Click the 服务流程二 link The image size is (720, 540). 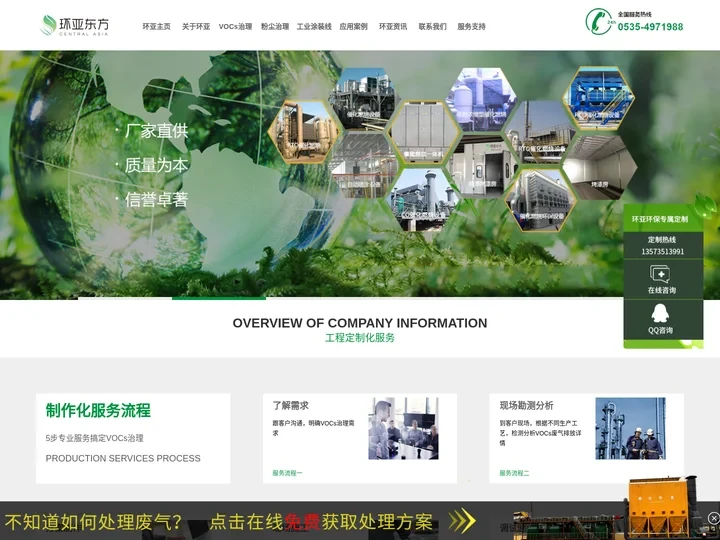(514, 473)
